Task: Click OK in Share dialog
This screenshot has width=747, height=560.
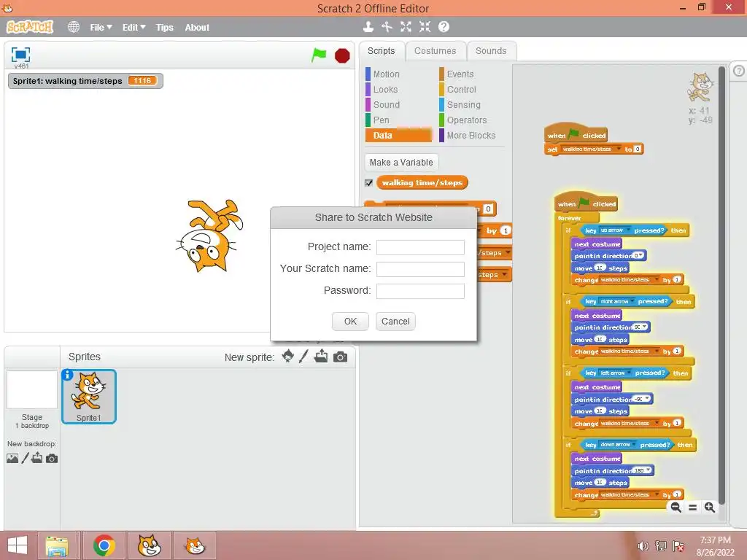Action: pyautogui.click(x=350, y=322)
